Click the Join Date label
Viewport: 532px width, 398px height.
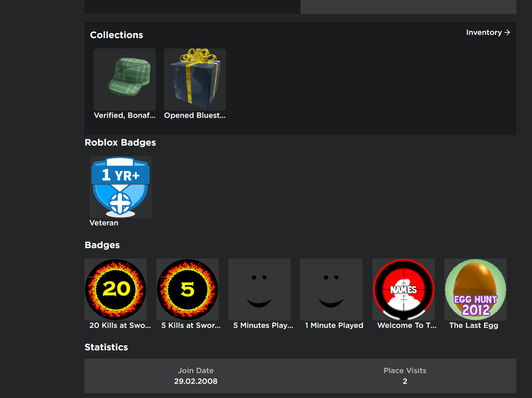coord(196,371)
